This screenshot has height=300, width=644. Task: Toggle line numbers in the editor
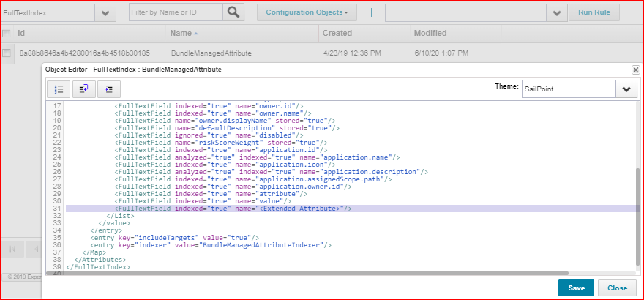click(59, 89)
